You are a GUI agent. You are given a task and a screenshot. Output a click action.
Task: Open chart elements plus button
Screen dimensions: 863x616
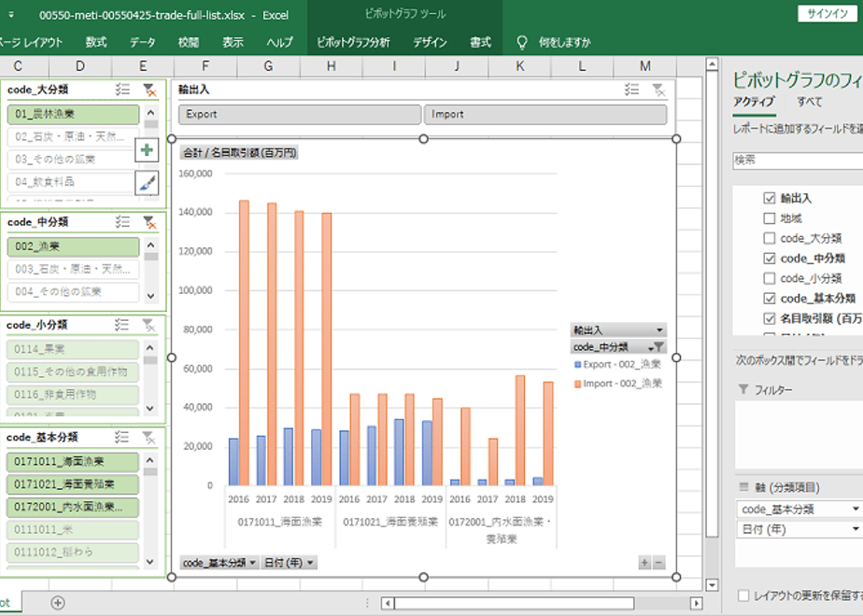[x=147, y=149]
